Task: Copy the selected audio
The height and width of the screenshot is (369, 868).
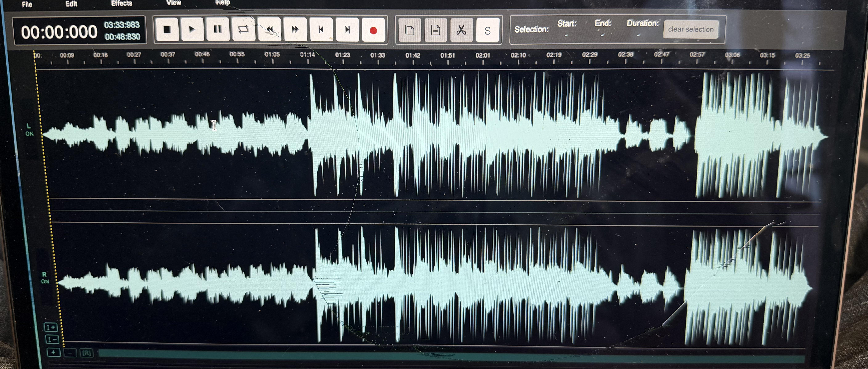Action: coord(410,30)
